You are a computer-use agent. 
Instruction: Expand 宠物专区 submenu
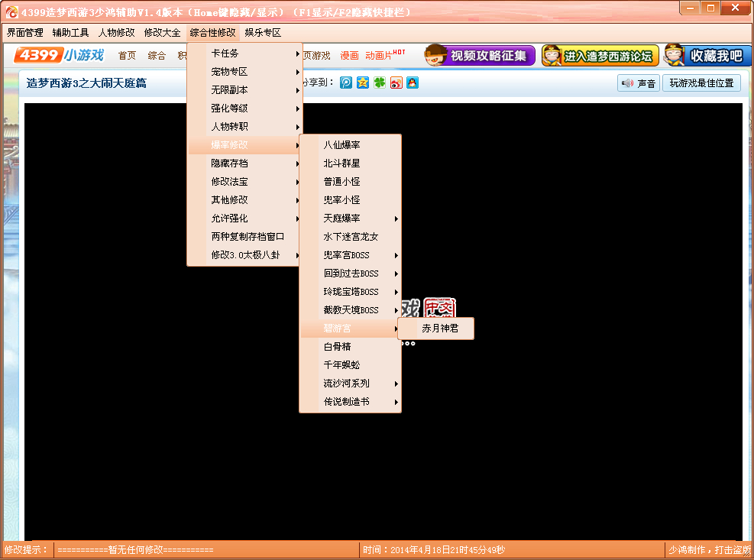244,72
